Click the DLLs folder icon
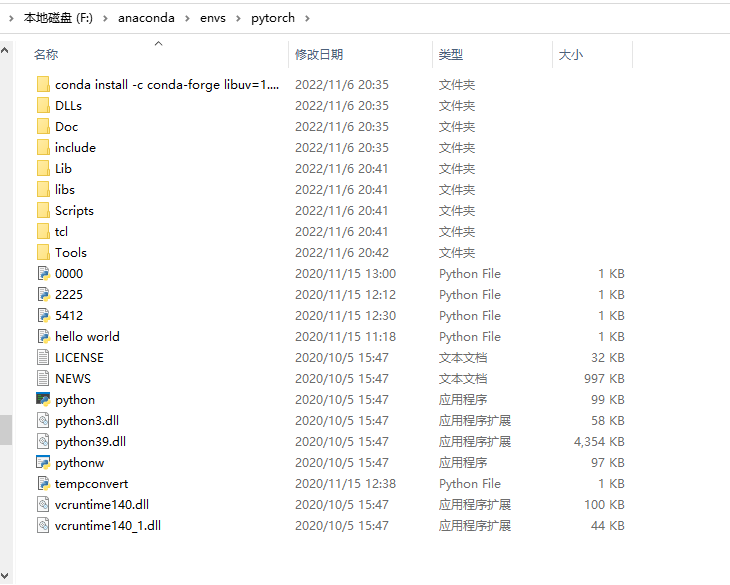The image size is (730, 585). [43, 106]
